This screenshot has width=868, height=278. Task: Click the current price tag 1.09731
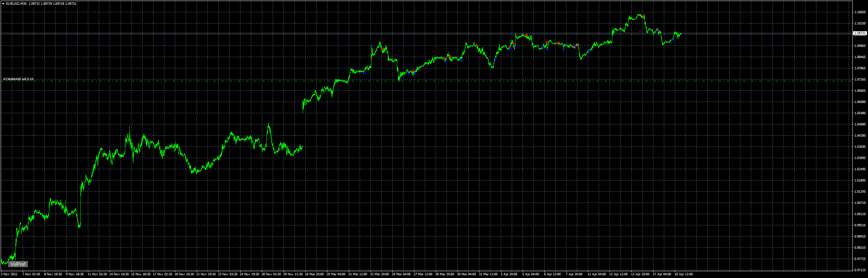click(x=860, y=33)
